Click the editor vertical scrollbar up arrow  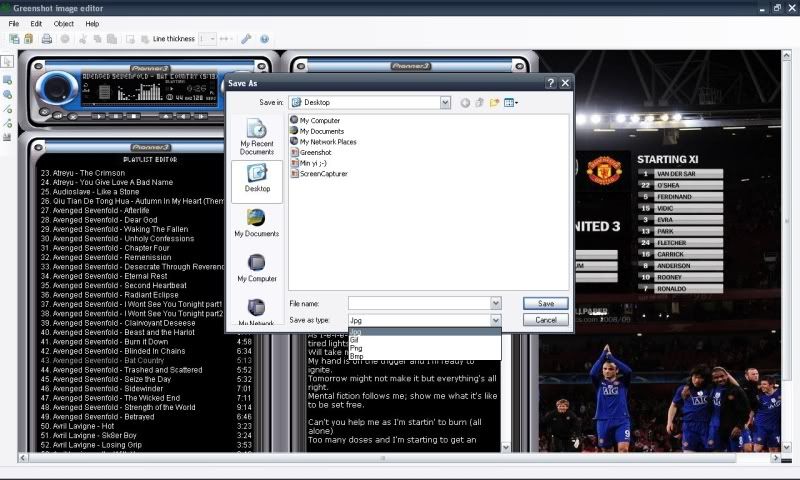(786, 55)
